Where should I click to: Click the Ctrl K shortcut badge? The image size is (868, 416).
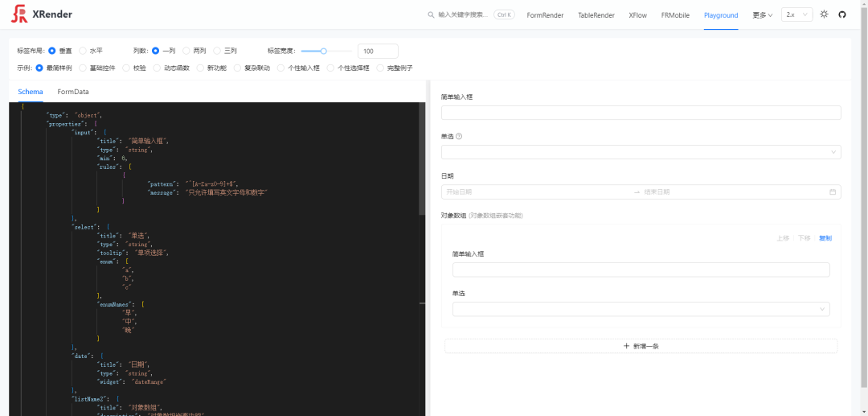(x=504, y=15)
